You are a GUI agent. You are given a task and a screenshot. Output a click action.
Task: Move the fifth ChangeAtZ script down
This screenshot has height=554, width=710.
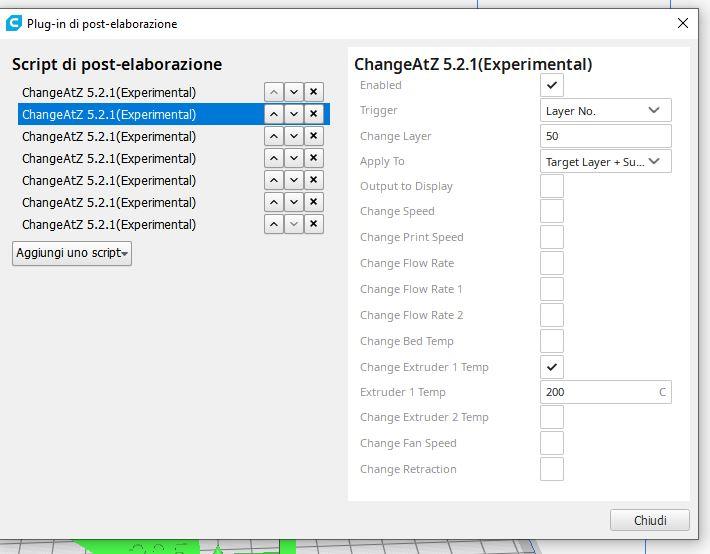[294, 180]
